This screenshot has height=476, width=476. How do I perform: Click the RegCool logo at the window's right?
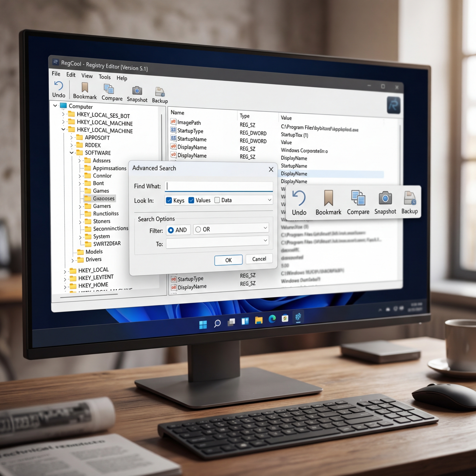point(393,105)
